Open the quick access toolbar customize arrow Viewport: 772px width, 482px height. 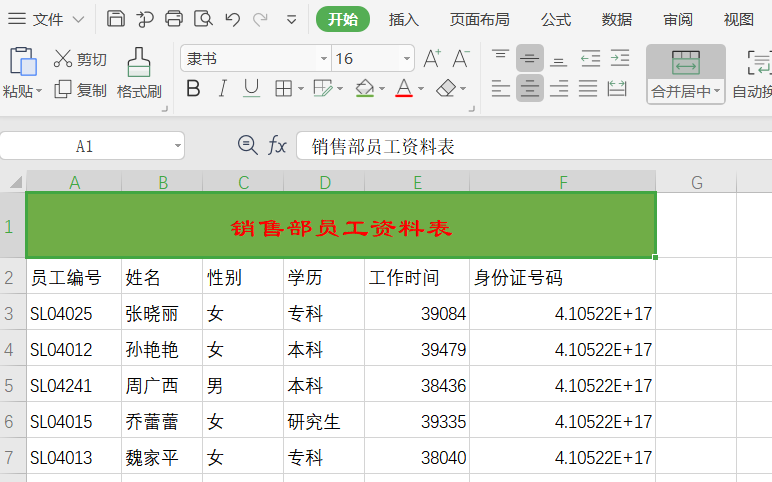coord(291,20)
